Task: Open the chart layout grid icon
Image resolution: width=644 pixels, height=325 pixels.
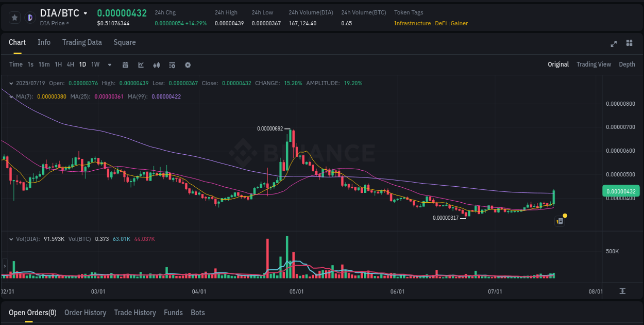Action: tap(629, 44)
